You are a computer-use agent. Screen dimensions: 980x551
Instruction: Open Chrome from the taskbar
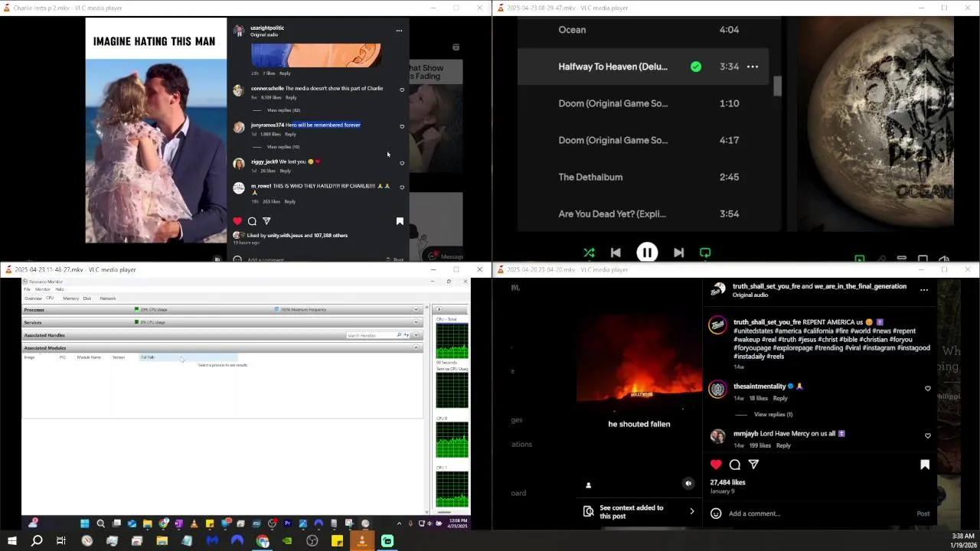[263, 541]
